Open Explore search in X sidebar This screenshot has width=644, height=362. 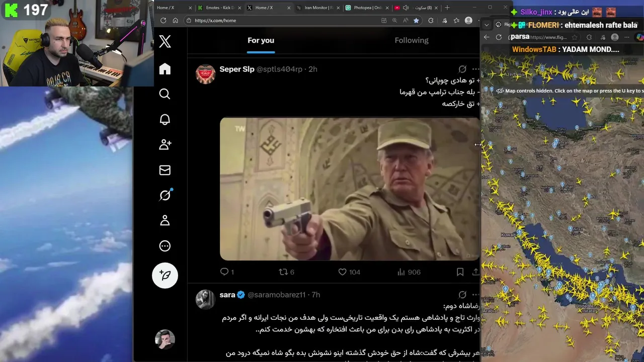(165, 94)
